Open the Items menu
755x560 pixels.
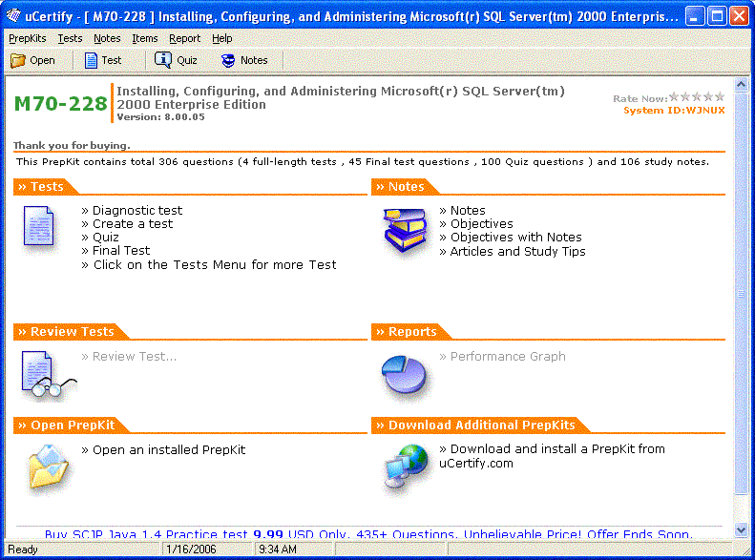click(x=145, y=38)
